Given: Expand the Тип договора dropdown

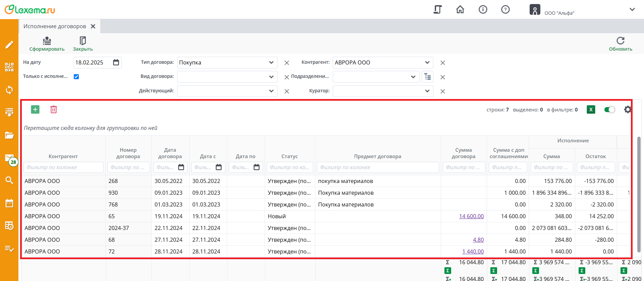Looking at the screenshot, I should pos(271,62).
